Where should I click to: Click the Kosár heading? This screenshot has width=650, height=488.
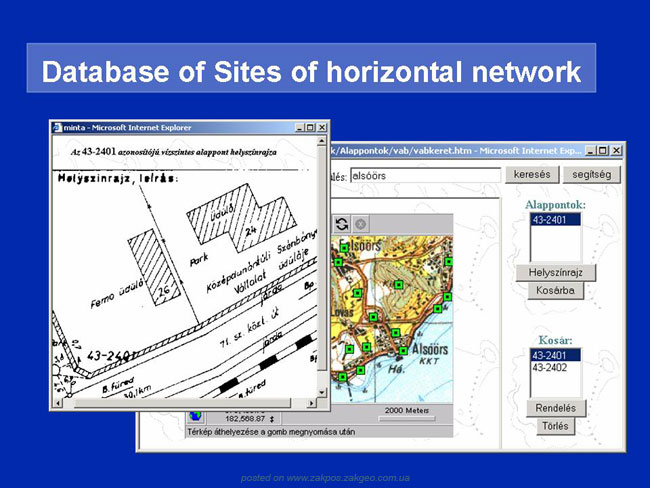pos(555,340)
